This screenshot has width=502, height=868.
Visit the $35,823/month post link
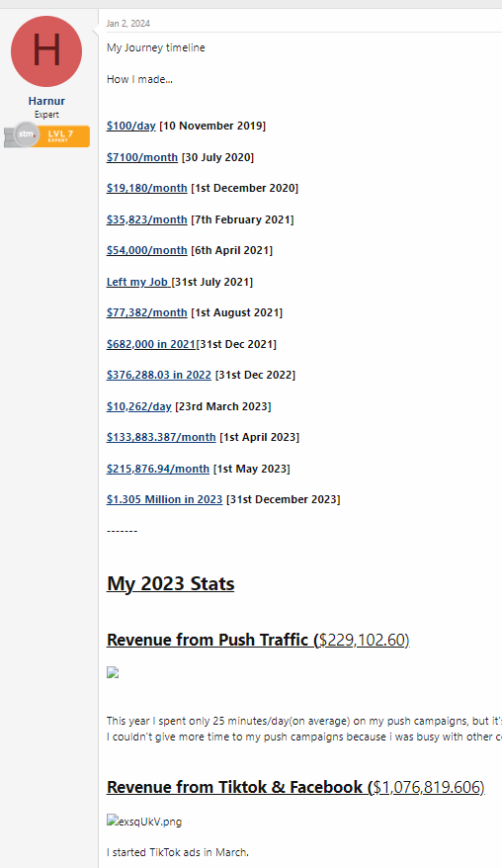coord(147,219)
